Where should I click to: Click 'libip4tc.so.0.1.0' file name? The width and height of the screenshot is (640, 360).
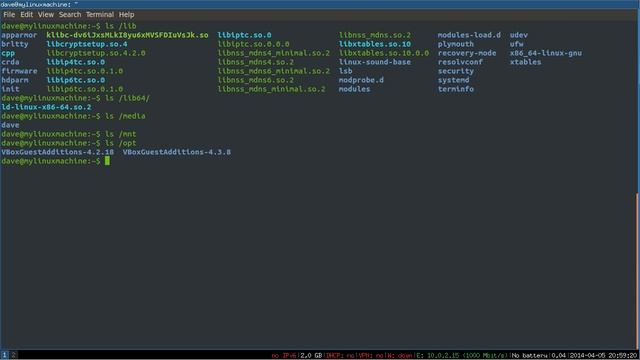(84, 71)
